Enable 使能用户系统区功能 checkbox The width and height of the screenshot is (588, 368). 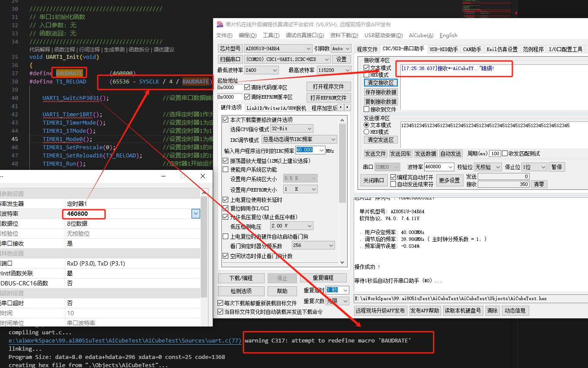click(225, 170)
